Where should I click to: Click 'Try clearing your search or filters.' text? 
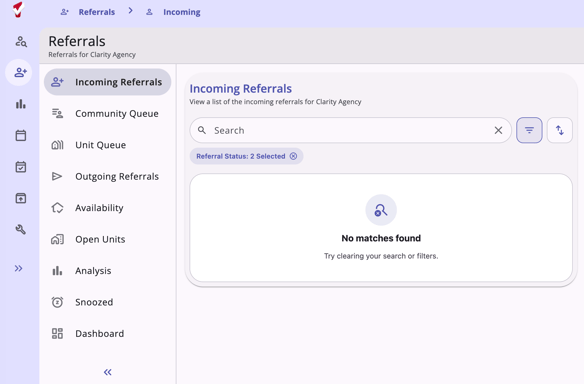point(381,256)
